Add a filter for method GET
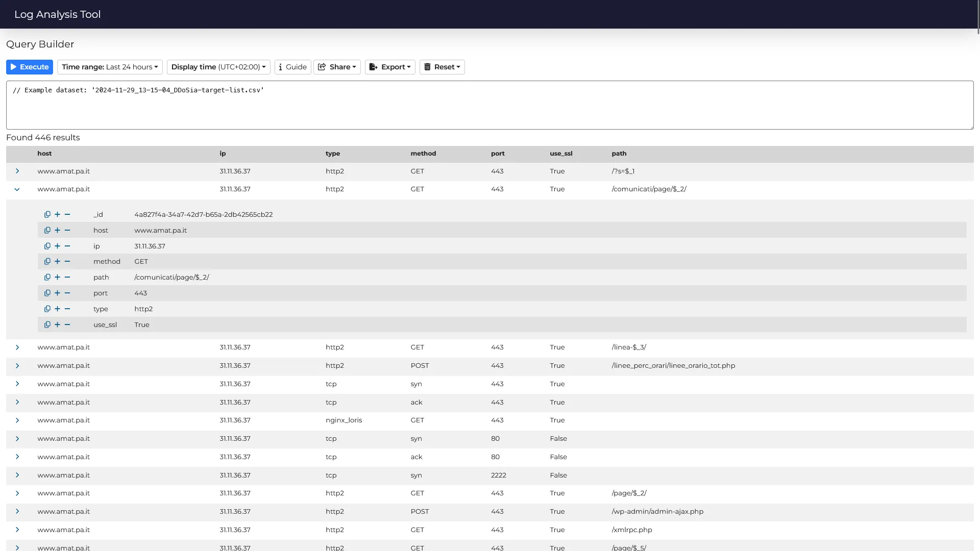The width and height of the screenshot is (980, 551). [58, 261]
